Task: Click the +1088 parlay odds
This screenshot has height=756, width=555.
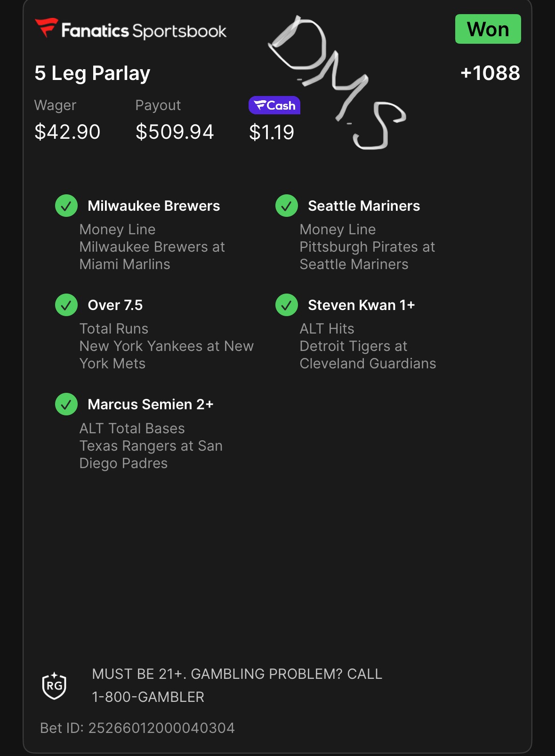Action: point(490,73)
